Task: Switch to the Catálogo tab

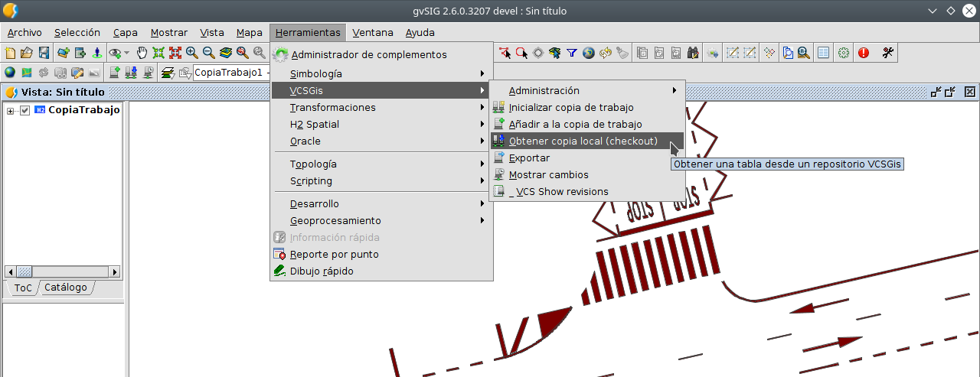Action: pyautogui.click(x=66, y=288)
